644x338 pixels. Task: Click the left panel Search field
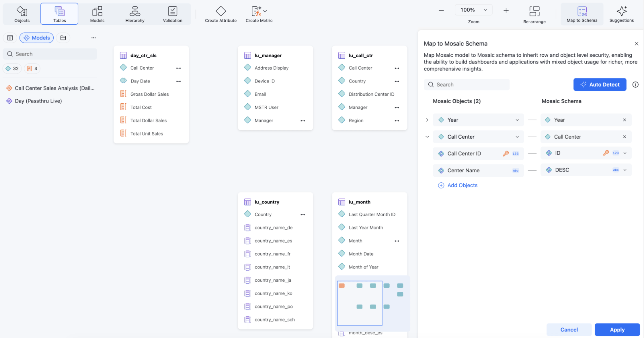pos(50,54)
